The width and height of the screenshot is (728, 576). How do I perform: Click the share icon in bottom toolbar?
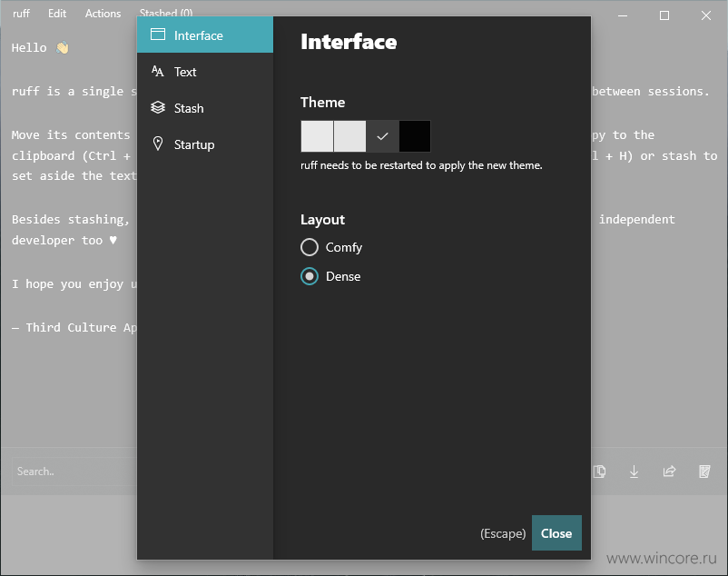[x=669, y=472]
